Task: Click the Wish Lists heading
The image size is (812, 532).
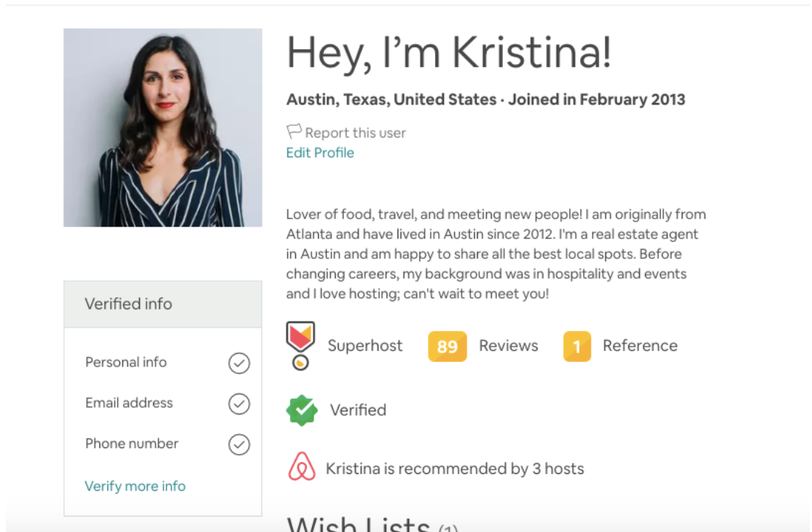Action: pos(359,524)
